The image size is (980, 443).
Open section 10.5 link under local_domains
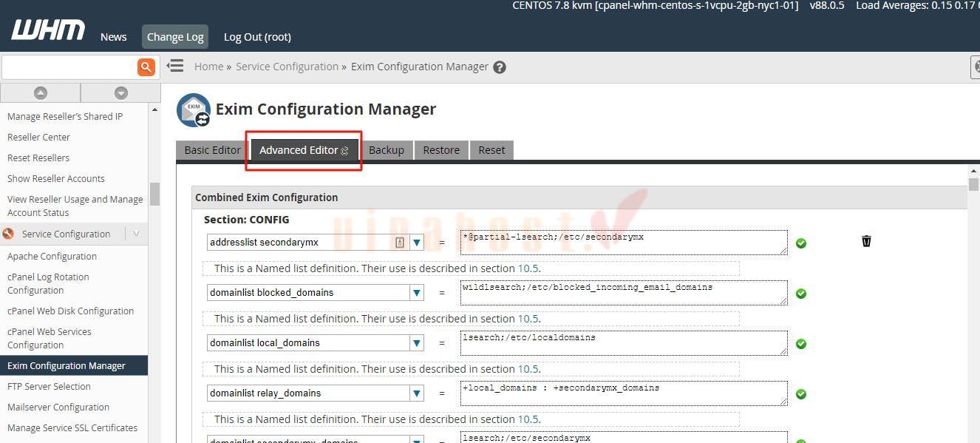pos(528,369)
